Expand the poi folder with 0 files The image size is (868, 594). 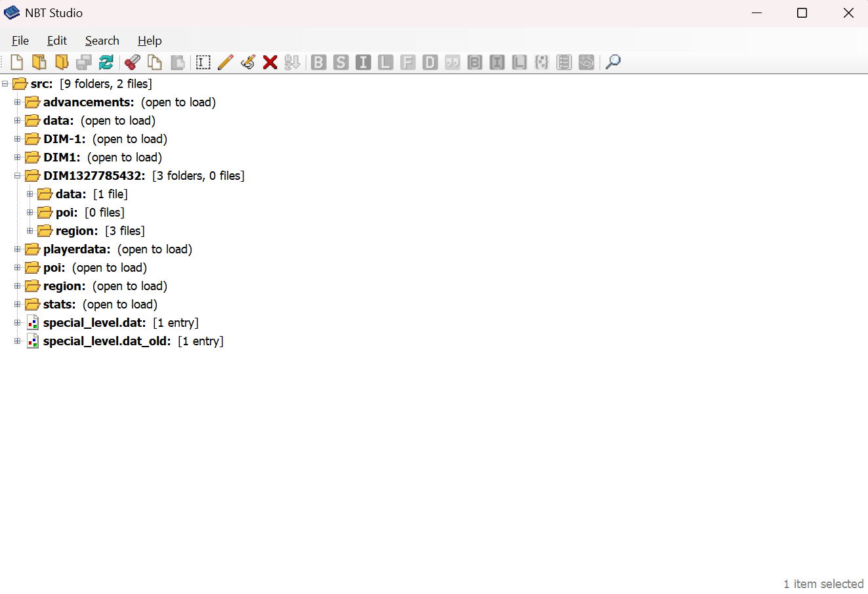pyautogui.click(x=30, y=213)
